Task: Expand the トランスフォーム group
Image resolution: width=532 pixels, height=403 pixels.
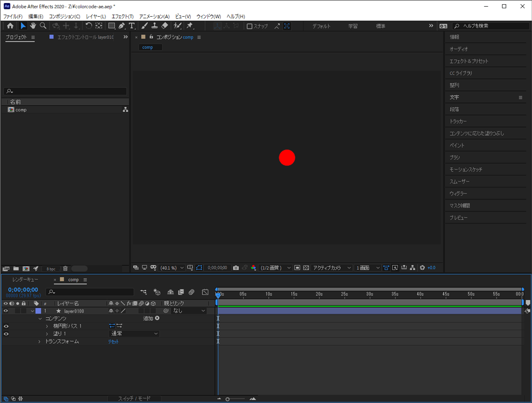Action: click(x=39, y=342)
